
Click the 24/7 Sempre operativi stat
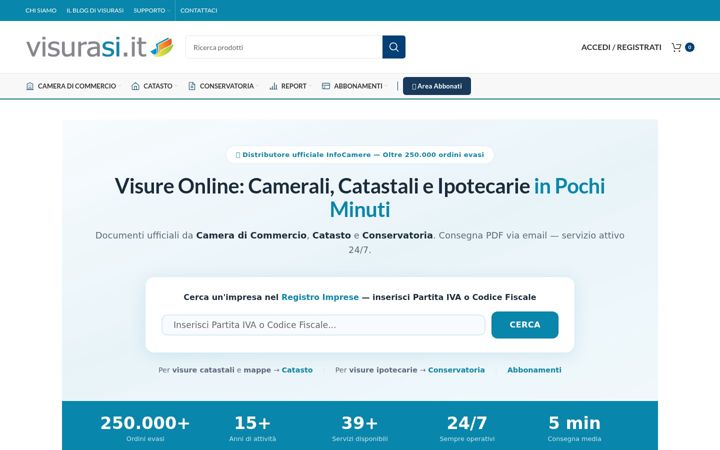(x=467, y=428)
